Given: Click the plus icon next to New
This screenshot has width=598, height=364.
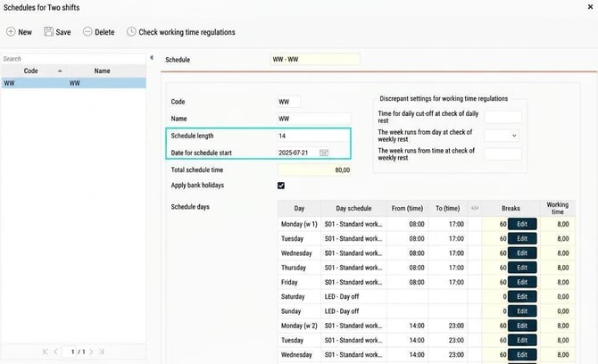Looking at the screenshot, I should tap(11, 31).
